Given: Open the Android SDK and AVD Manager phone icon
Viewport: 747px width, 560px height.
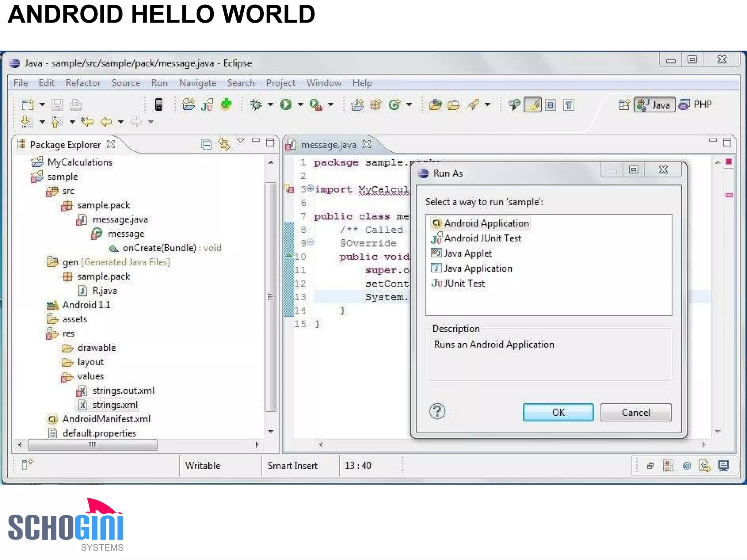Looking at the screenshot, I should click(158, 105).
